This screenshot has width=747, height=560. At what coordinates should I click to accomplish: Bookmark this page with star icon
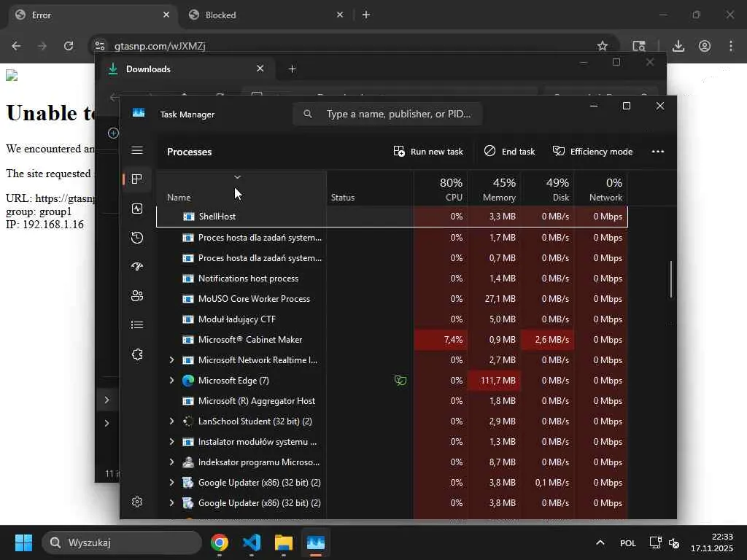[602, 46]
